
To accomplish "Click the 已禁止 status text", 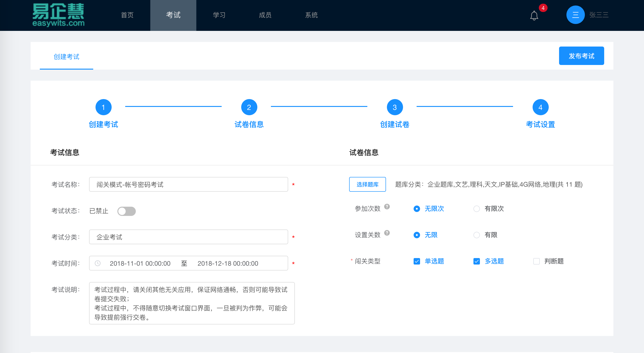I will click(x=99, y=211).
